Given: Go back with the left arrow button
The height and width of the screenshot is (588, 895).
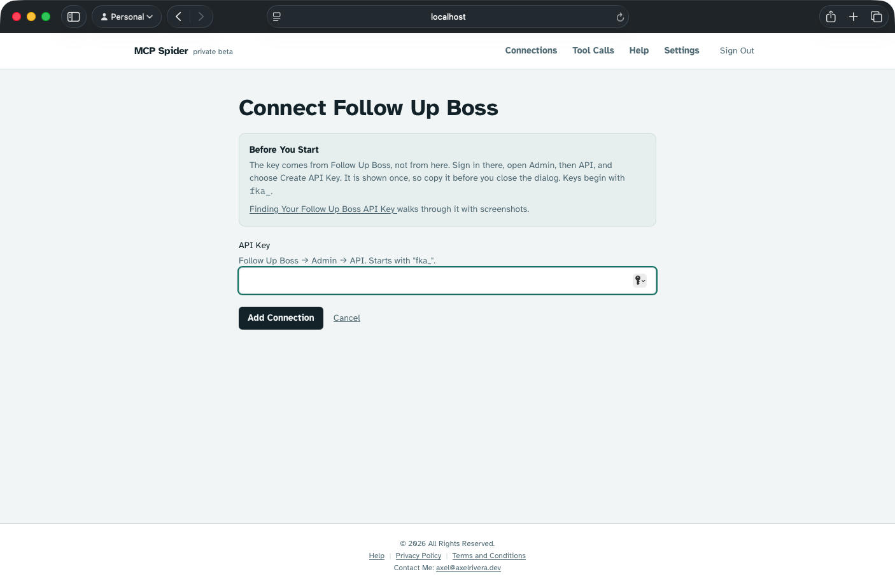Looking at the screenshot, I should pyautogui.click(x=179, y=17).
